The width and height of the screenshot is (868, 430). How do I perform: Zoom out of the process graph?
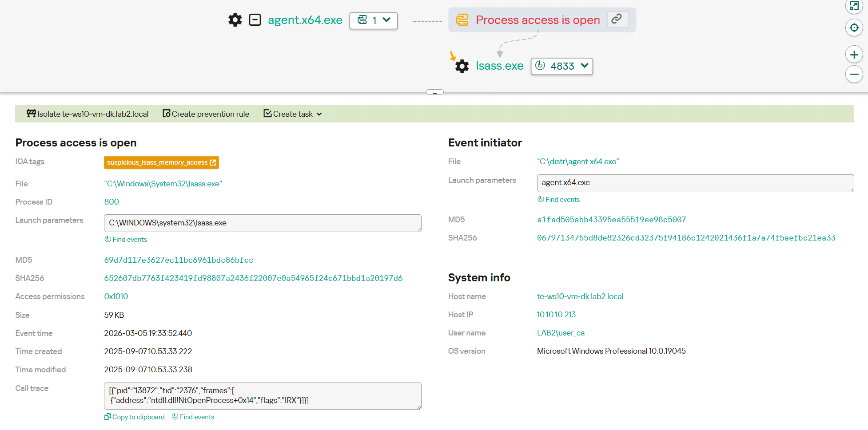[854, 74]
